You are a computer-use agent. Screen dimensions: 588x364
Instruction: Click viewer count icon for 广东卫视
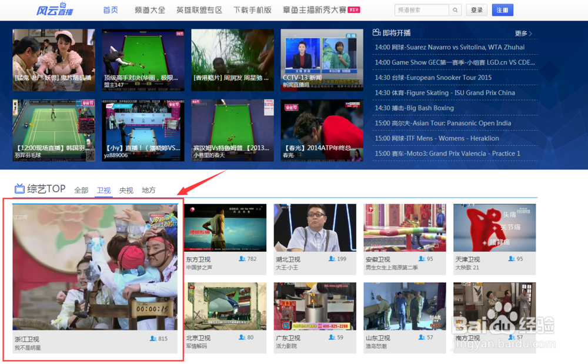click(332, 338)
